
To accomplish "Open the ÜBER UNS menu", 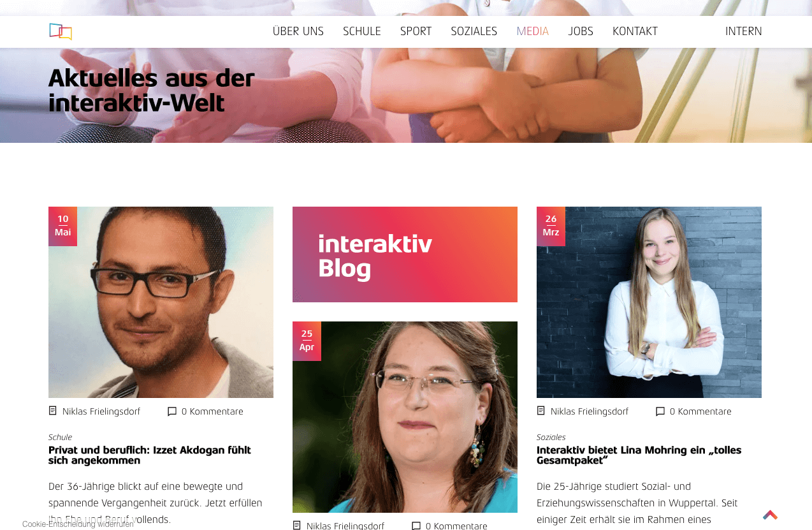I will click(298, 31).
